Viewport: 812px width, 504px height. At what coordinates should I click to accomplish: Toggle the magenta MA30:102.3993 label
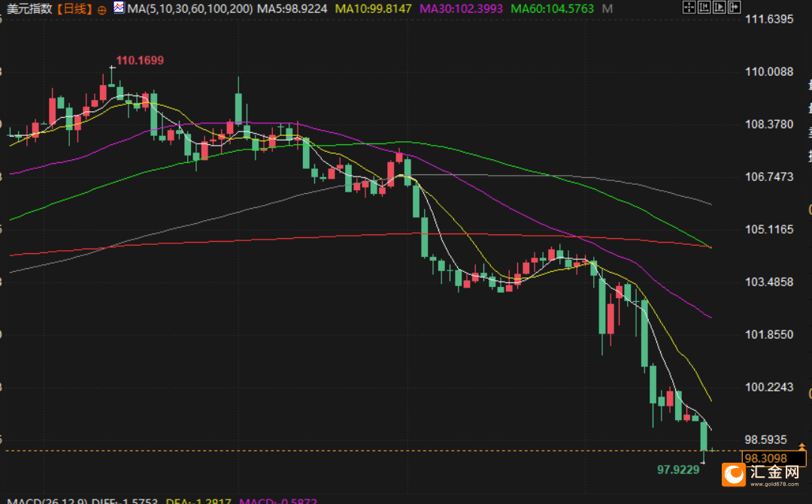click(461, 9)
